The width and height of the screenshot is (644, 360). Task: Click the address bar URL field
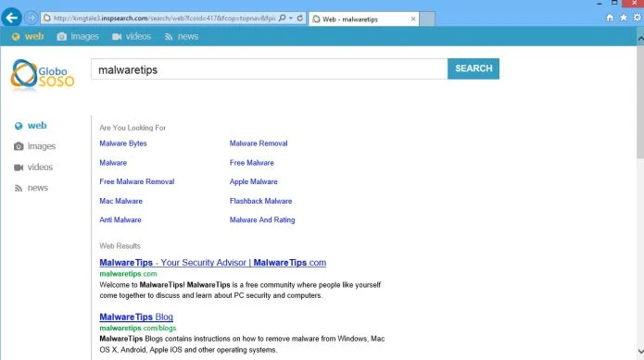pyautogui.click(x=164, y=18)
